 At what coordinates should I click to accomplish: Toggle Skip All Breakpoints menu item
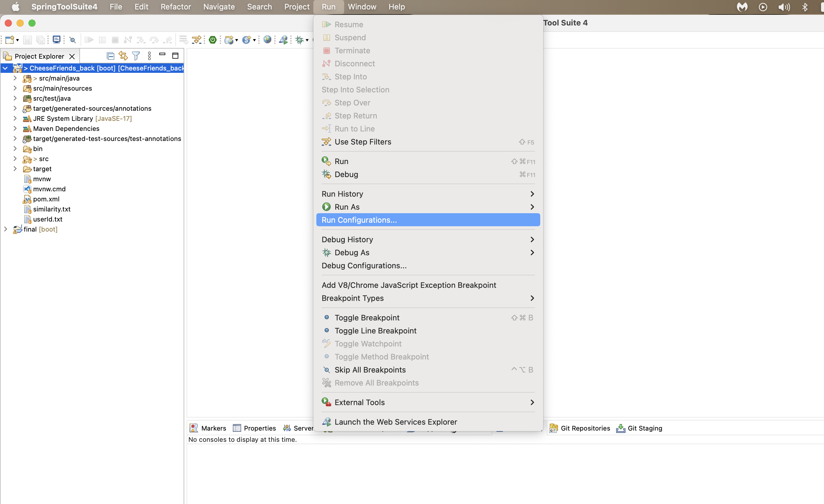pyautogui.click(x=428, y=370)
